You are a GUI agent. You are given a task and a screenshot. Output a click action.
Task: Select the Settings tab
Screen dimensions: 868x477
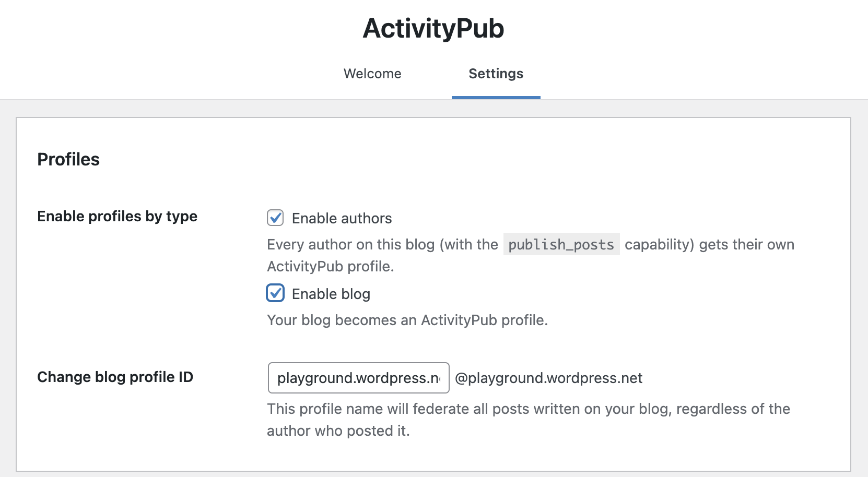pos(496,74)
